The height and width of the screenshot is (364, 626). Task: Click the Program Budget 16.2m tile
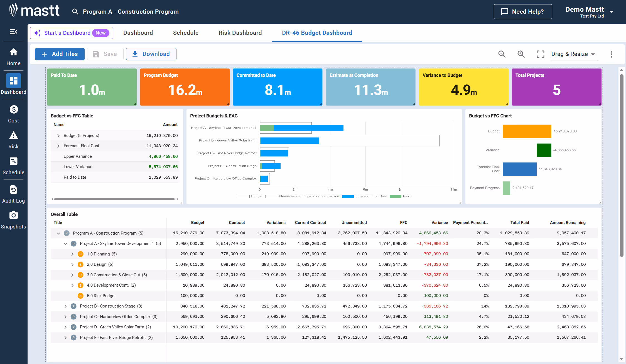click(x=185, y=87)
